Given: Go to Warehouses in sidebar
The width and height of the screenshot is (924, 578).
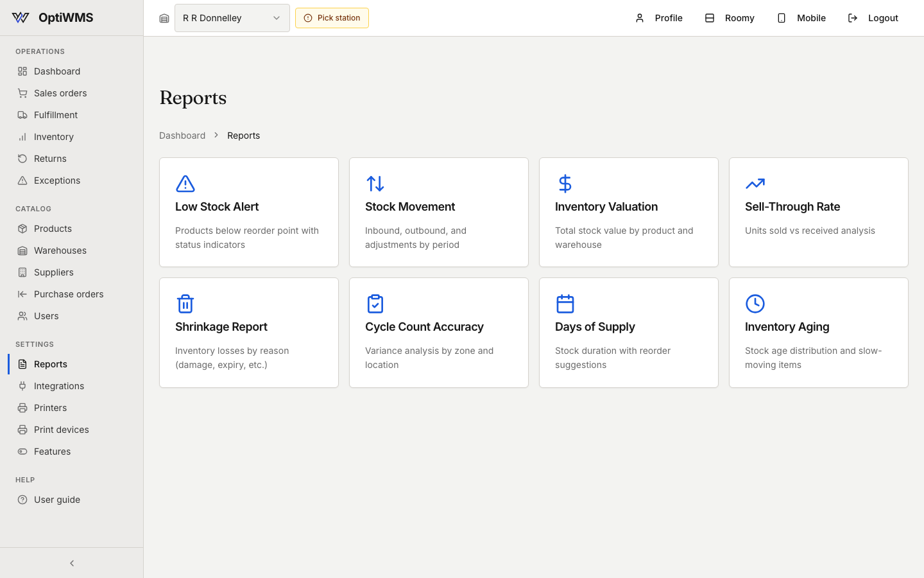Looking at the screenshot, I should pos(72,250).
